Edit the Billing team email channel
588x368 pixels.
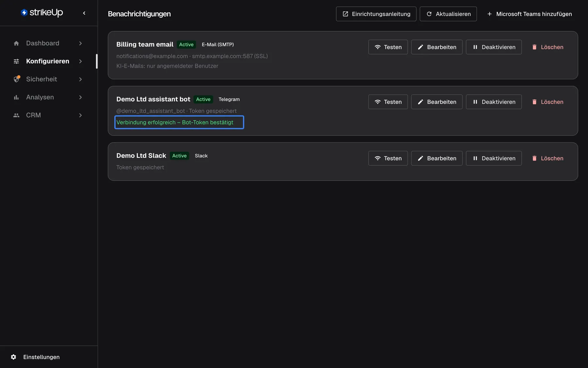(437, 47)
